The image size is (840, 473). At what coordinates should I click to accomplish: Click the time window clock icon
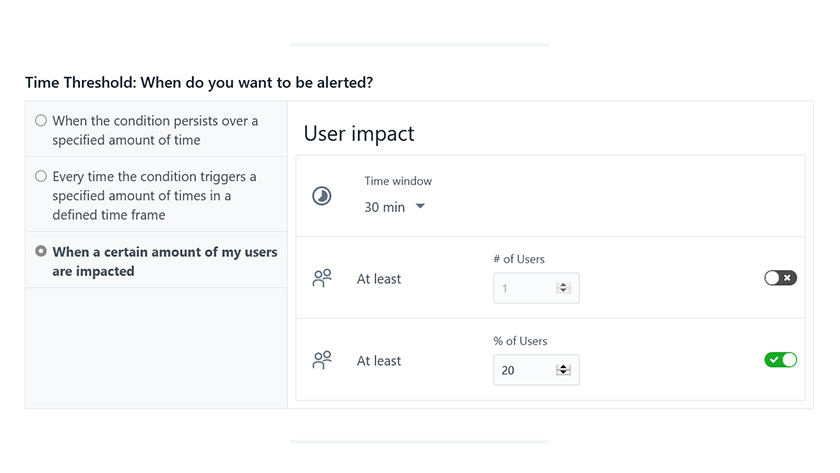click(x=322, y=196)
